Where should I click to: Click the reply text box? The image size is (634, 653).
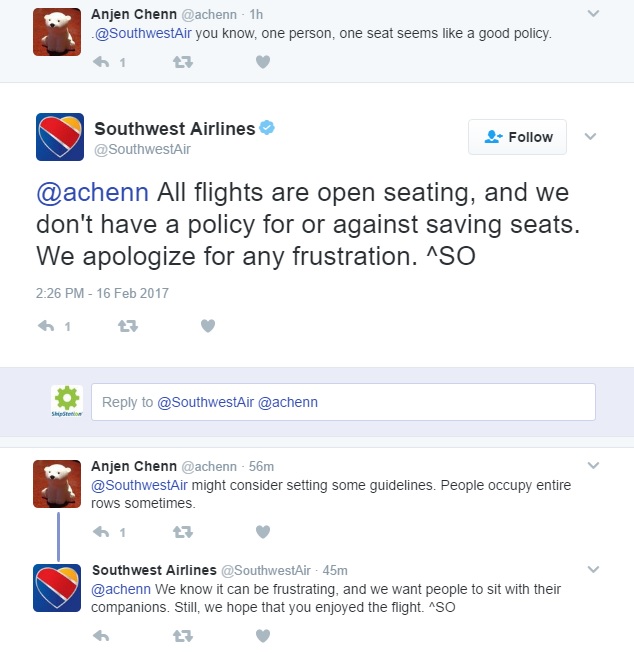coord(343,402)
